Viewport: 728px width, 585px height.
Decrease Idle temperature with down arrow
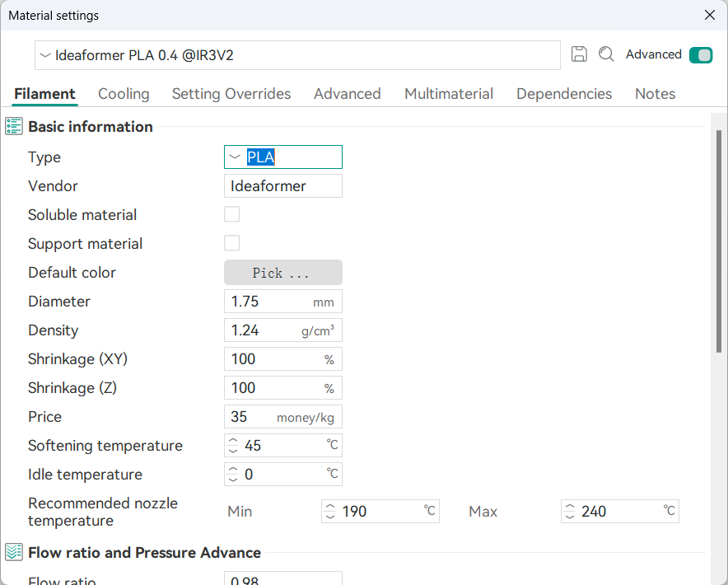coord(233,479)
